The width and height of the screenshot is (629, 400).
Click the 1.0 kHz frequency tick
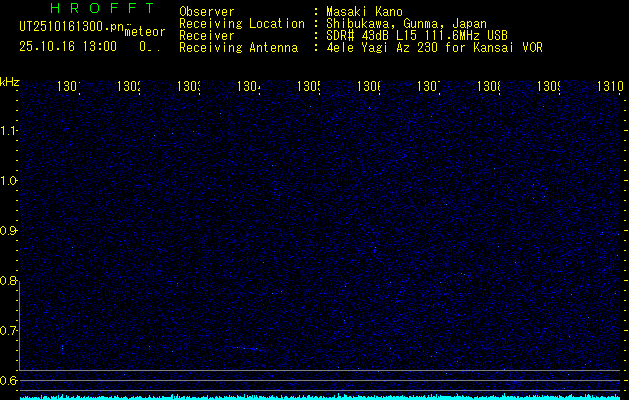click(9, 181)
